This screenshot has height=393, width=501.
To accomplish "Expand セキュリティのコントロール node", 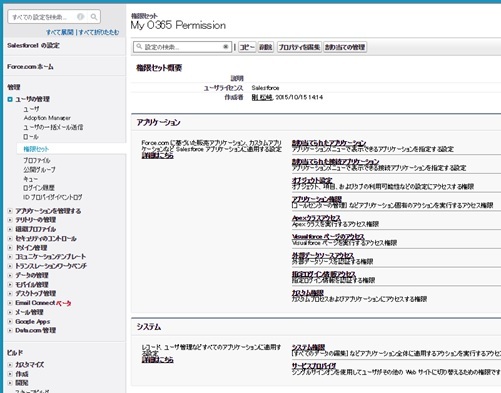I will click(10, 239).
